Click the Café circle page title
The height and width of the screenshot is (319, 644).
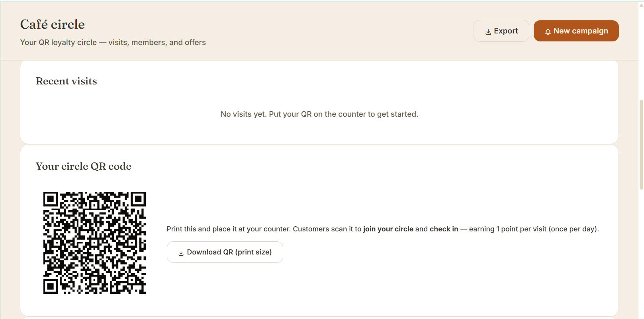click(53, 24)
